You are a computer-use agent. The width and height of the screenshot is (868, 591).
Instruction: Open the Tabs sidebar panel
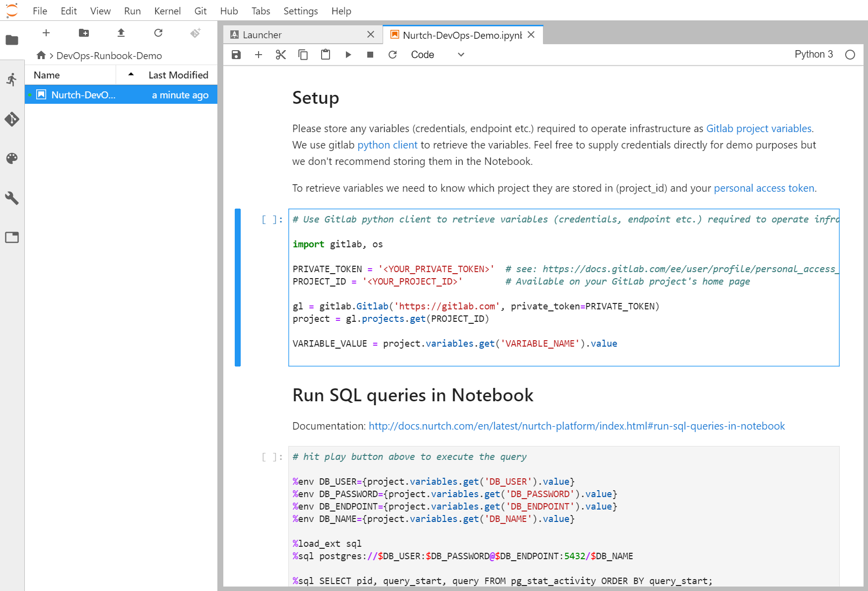12,237
